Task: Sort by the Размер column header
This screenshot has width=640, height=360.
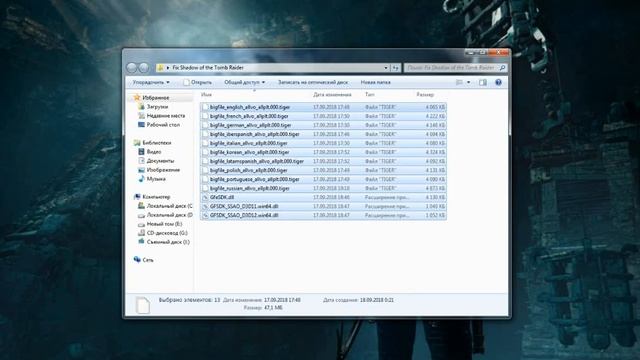Action: 425,95
